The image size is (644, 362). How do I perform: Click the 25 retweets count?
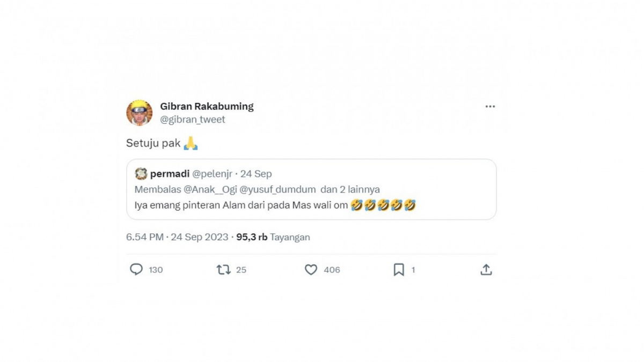click(x=240, y=270)
